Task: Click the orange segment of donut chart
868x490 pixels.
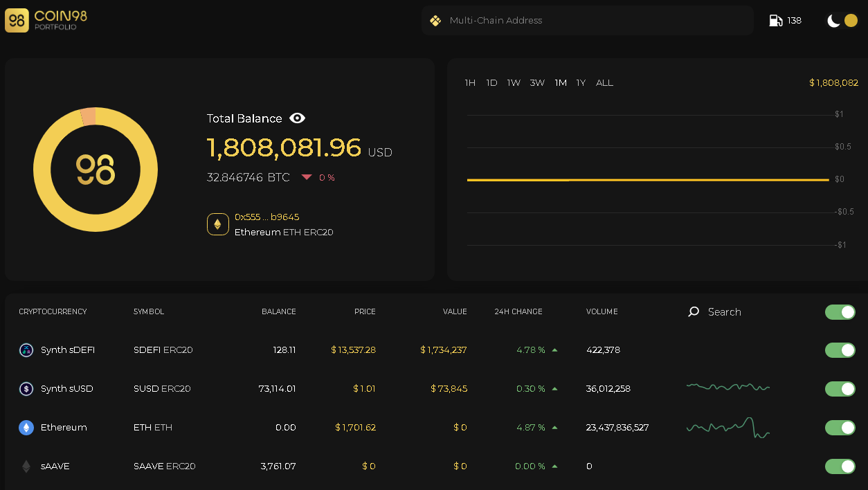Action: (88, 117)
